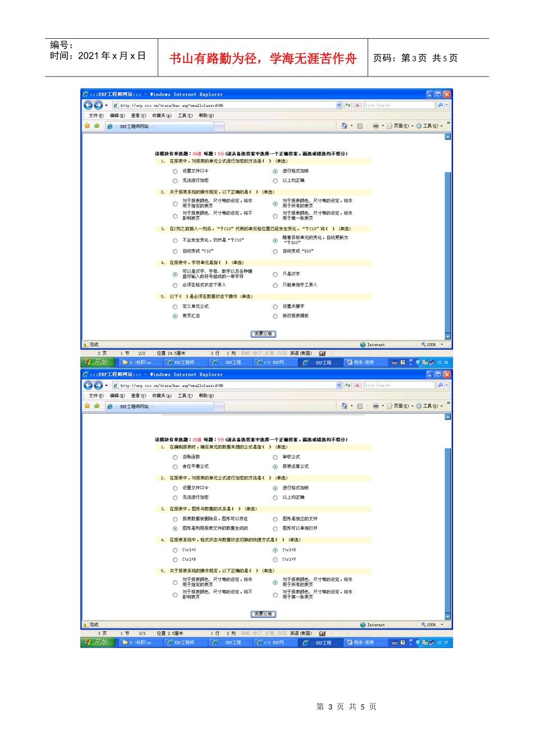This screenshot has height=756, width=534.
Task: Click the URL address field in upper browser
Action: click(227, 105)
